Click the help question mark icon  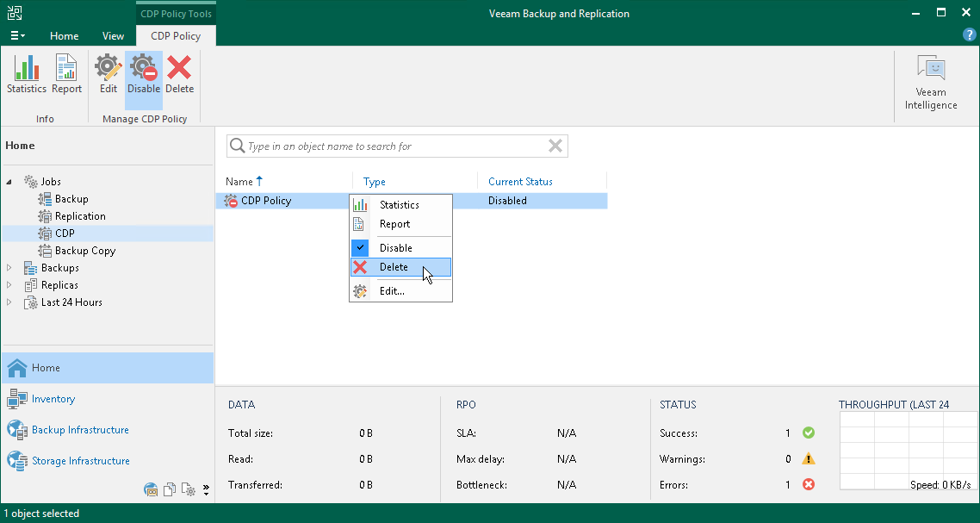969,35
